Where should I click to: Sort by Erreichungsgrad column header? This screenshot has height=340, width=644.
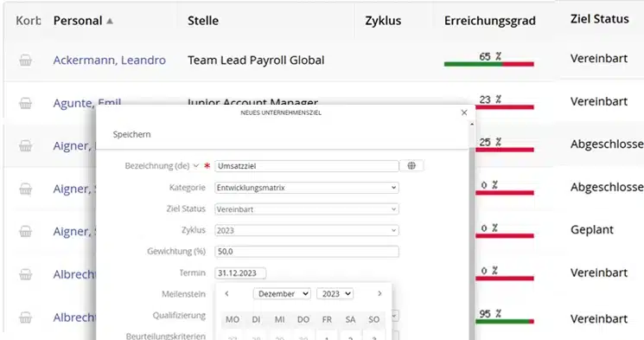coord(489,21)
